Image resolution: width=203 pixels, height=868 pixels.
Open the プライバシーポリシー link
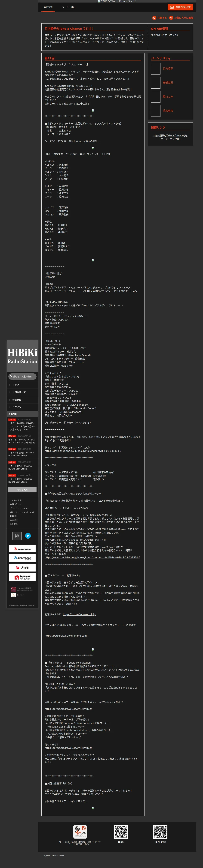pos(19,509)
